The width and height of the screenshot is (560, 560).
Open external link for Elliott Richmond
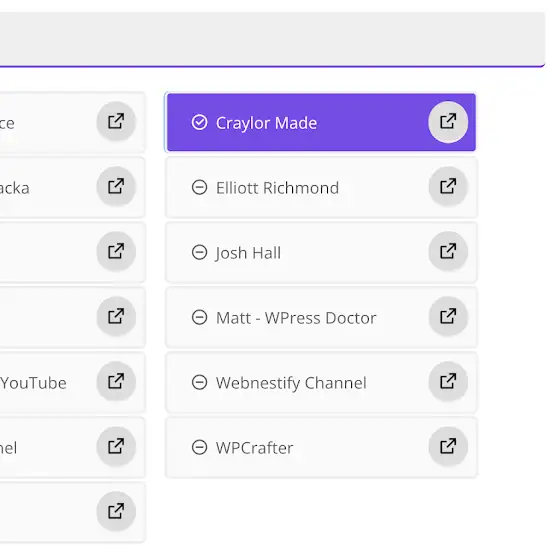448,187
